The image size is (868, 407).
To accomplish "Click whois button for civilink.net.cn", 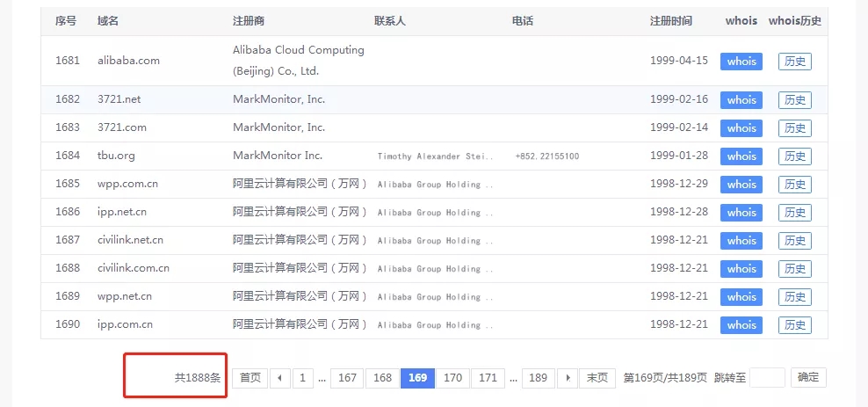I will tap(741, 241).
